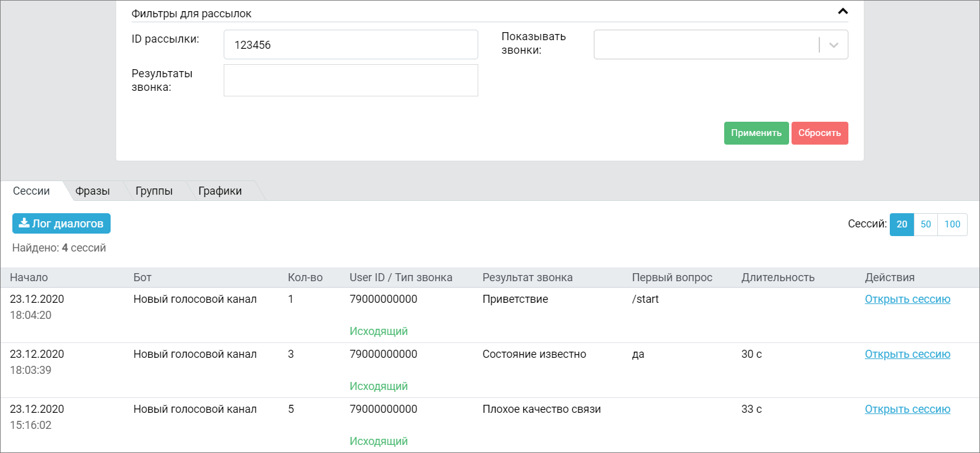The width and height of the screenshot is (980, 453).
Task: Show 50 sessions per page
Action: click(925, 224)
